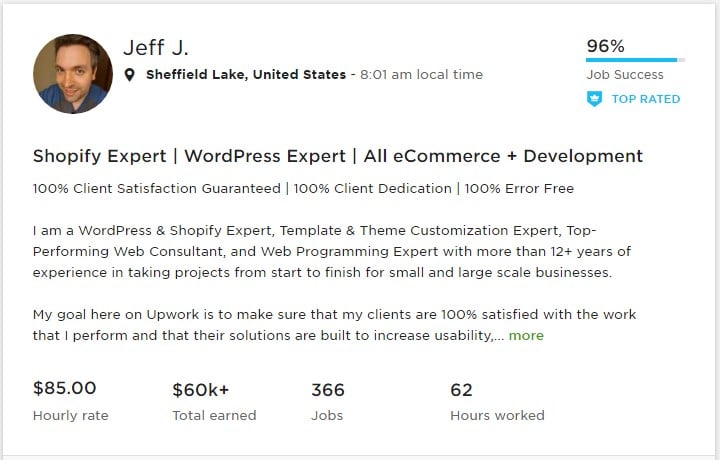The width and height of the screenshot is (720, 460).
Task: Select the $60k+ total earned figure
Action: coord(202,390)
